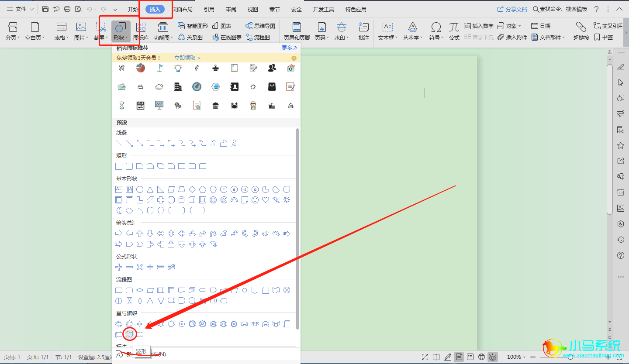Open the 文件 file menu
This screenshot has height=364, width=629.
[x=21, y=9]
